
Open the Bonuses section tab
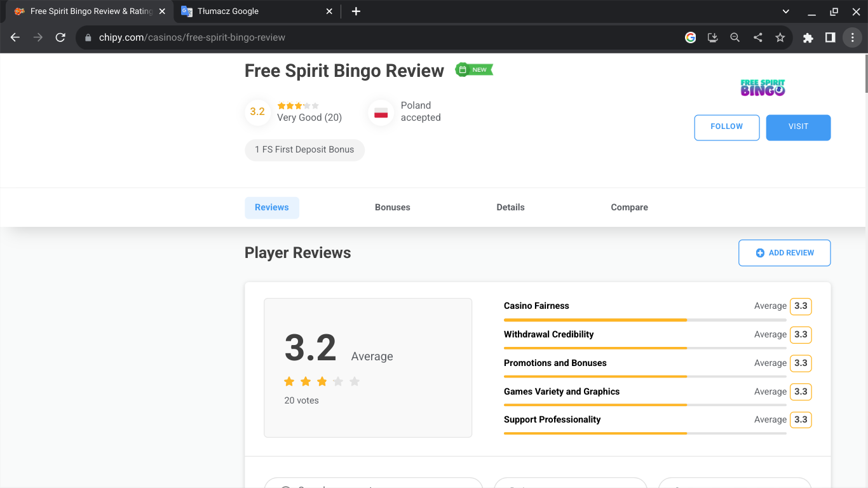click(x=392, y=207)
